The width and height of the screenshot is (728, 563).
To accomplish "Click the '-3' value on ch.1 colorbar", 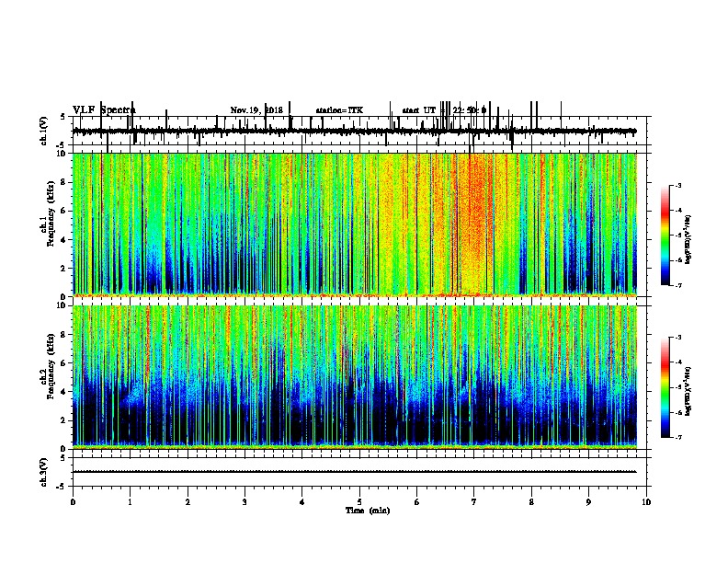I will [x=678, y=185].
